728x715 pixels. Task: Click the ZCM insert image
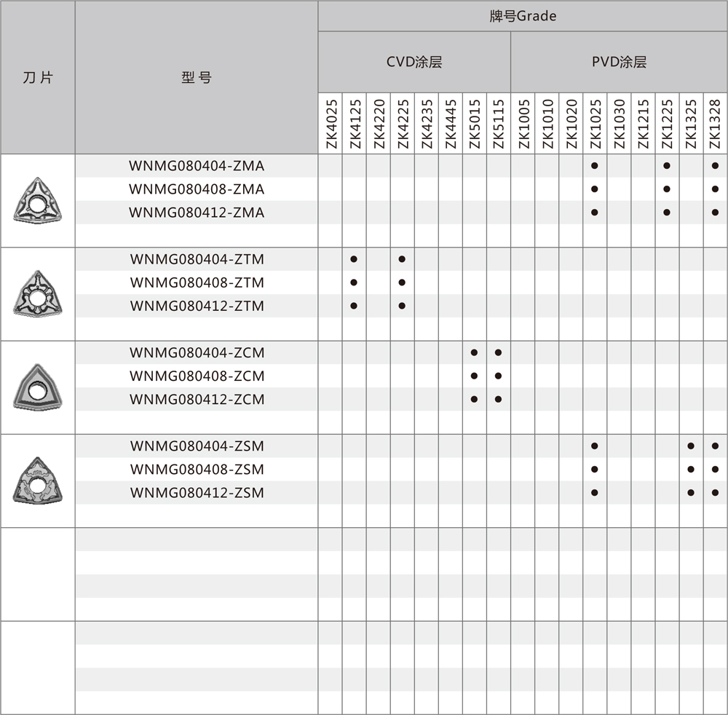coord(38,387)
